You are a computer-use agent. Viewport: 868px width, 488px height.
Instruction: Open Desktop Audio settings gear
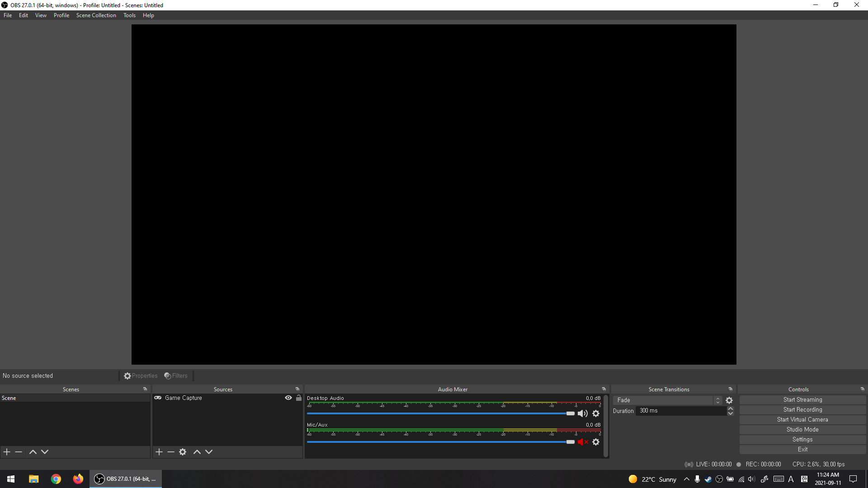596,413
